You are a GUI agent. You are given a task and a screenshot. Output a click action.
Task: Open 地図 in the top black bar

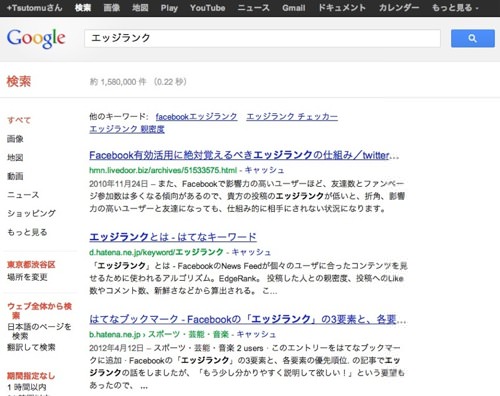tap(140, 8)
